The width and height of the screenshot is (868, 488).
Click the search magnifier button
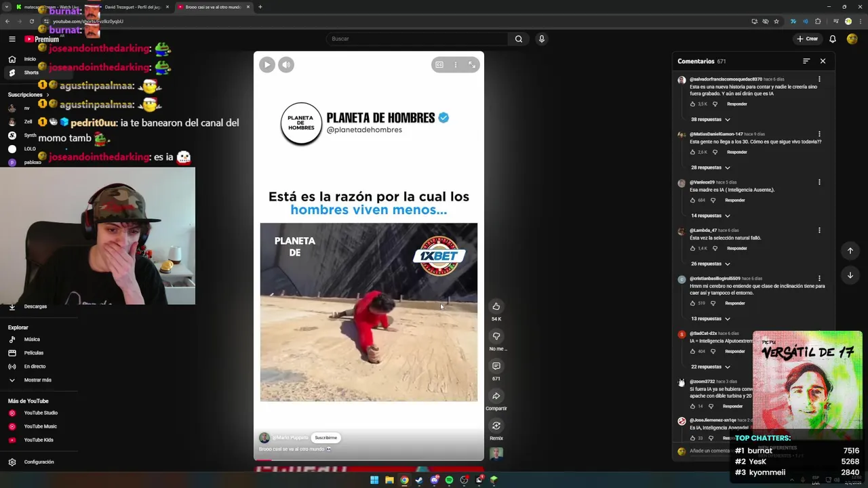coord(519,39)
